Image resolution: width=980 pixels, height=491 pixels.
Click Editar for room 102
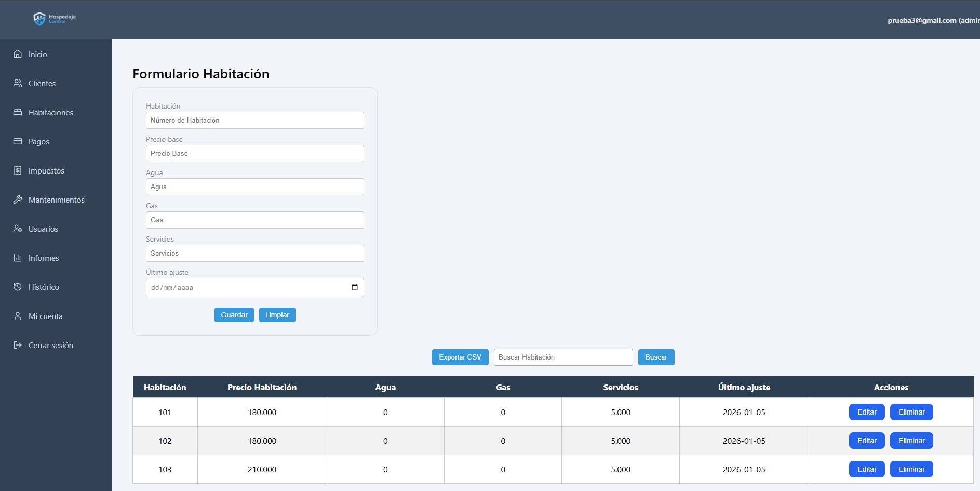866,441
